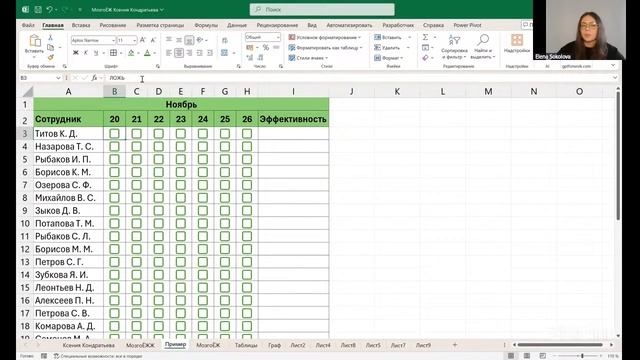Toggle underline (Ч) formatting

tap(96, 53)
